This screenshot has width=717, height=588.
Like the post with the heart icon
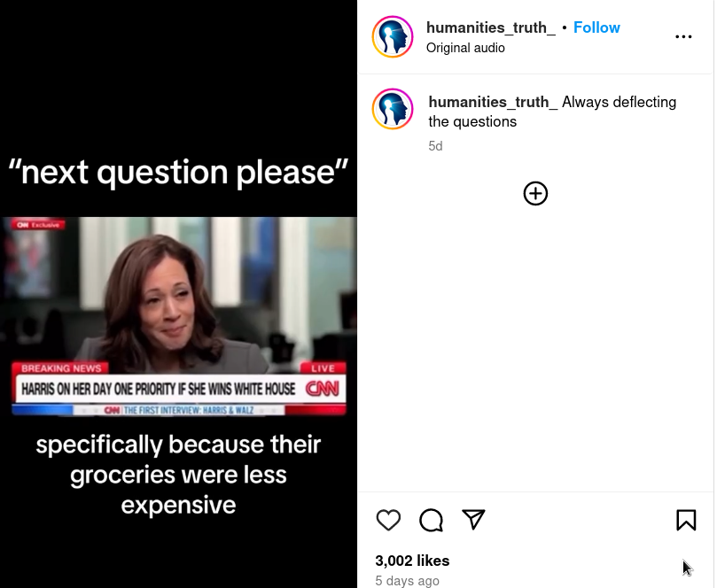tap(388, 520)
